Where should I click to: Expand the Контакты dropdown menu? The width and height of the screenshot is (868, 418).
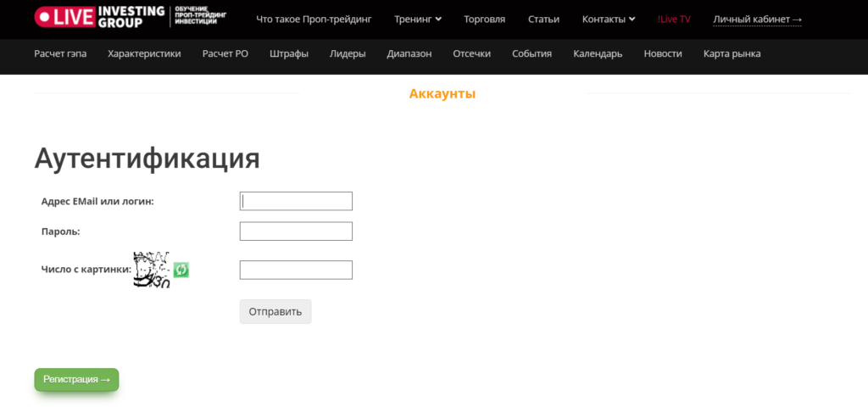click(609, 20)
